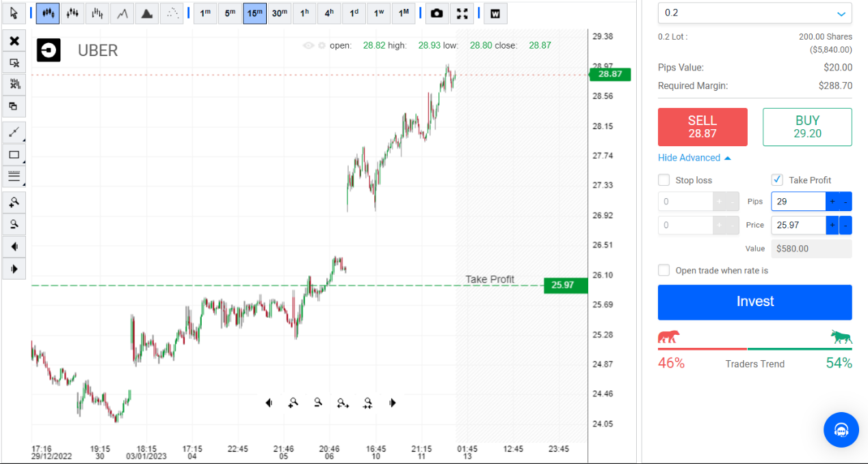The image size is (868, 464).
Task: Click the blue Invest button
Action: tap(755, 302)
